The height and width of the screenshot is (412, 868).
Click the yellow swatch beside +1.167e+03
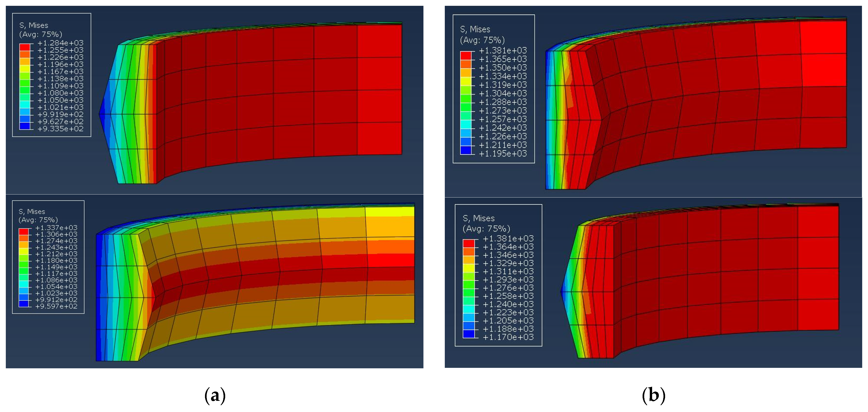click(x=24, y=69)
